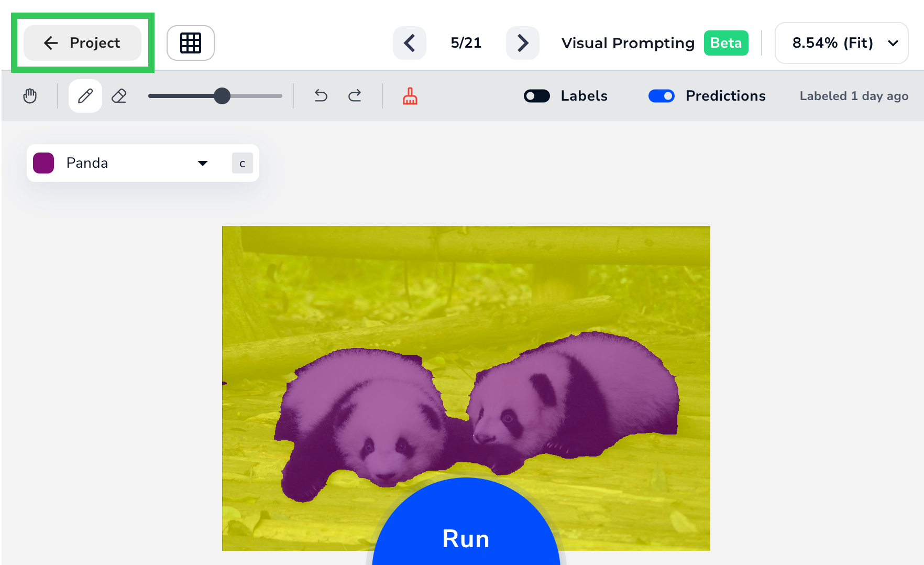Viewport: 924px width, 565px height.
Task: Click the Undo icon
Action: coord(320,96)
